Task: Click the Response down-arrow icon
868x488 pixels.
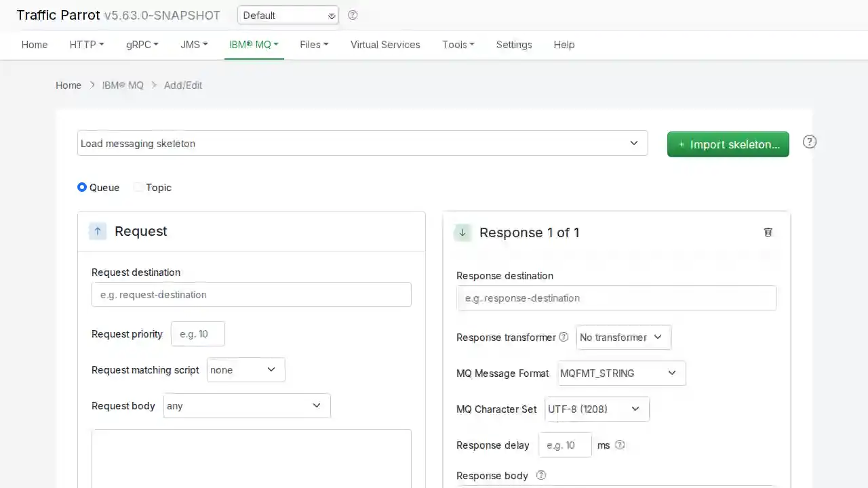Action: coord(462,232)
